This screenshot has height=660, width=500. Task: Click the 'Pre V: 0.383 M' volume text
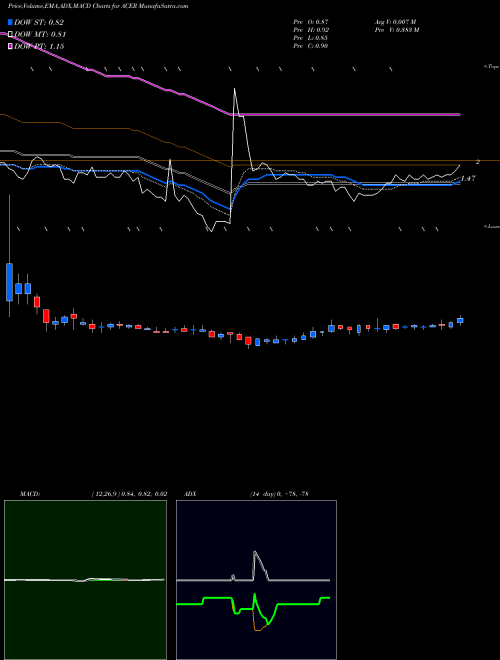[x=396, y=30]
